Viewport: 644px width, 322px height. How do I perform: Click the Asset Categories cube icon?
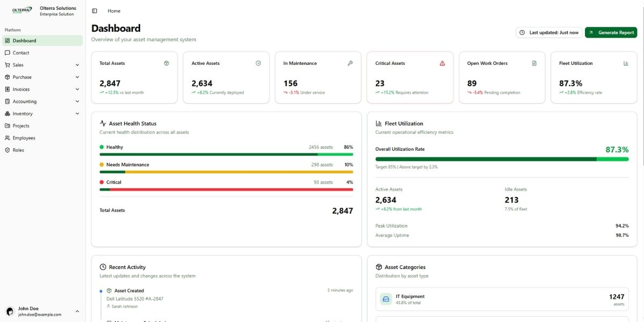(x=379, y=267)
